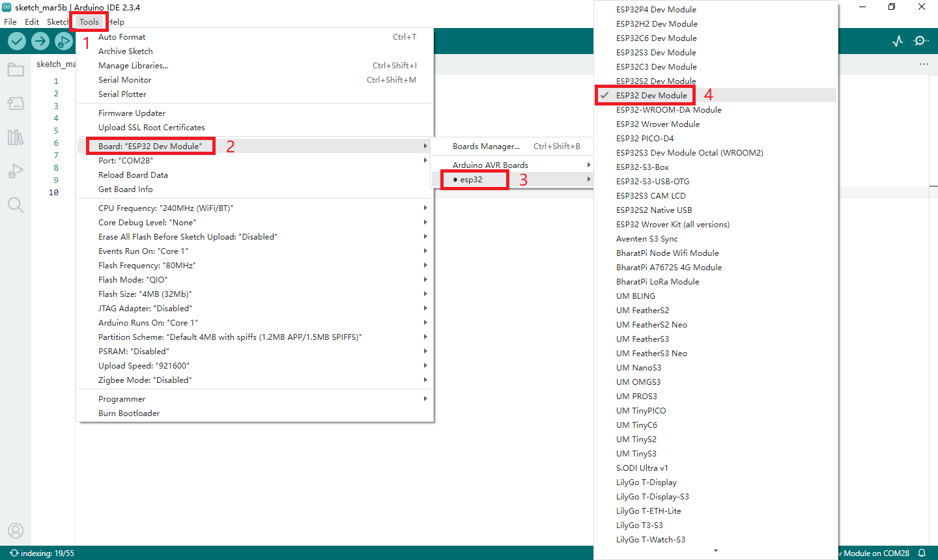The image size is (938, 560).
Task: Select ESP32 Wrover Module board
Action: coord(716,124)
